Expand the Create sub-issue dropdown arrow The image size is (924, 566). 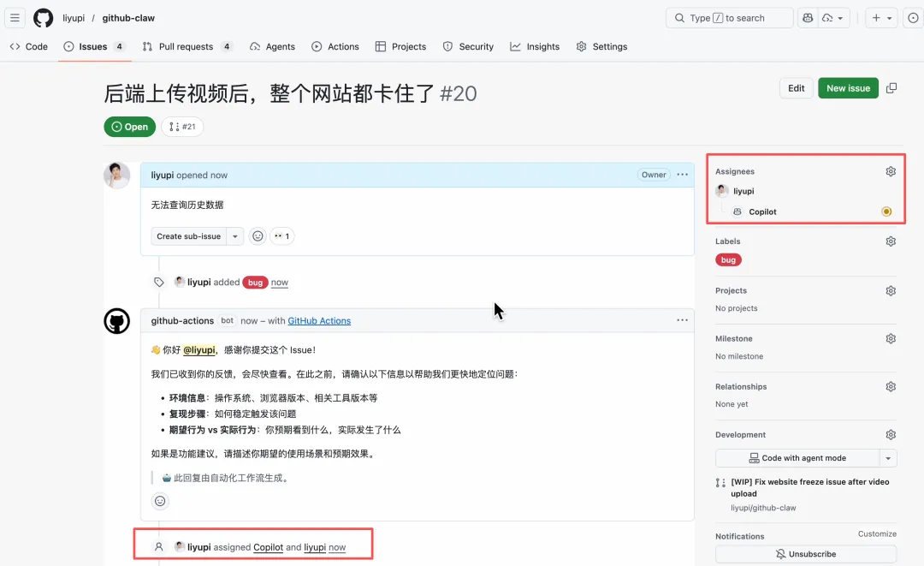tap(235, 236)
